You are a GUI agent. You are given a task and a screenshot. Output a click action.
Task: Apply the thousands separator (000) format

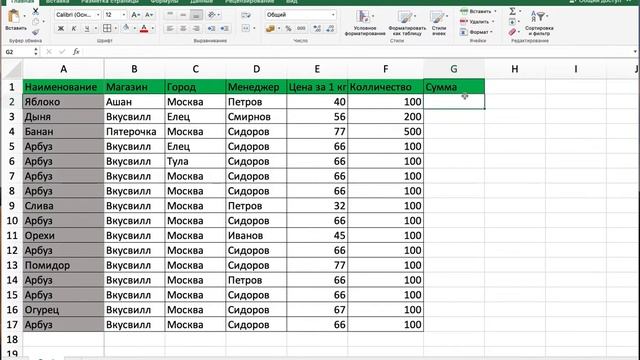[x=301, y=28]
